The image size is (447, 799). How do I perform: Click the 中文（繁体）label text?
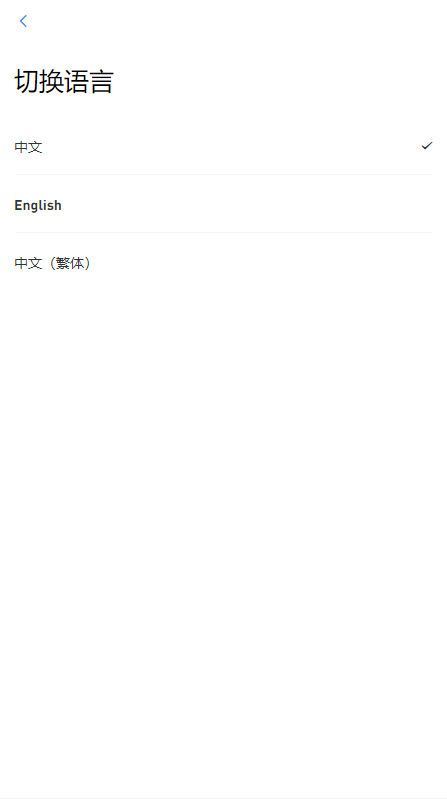pyautogui.click(x=53, y=263)
